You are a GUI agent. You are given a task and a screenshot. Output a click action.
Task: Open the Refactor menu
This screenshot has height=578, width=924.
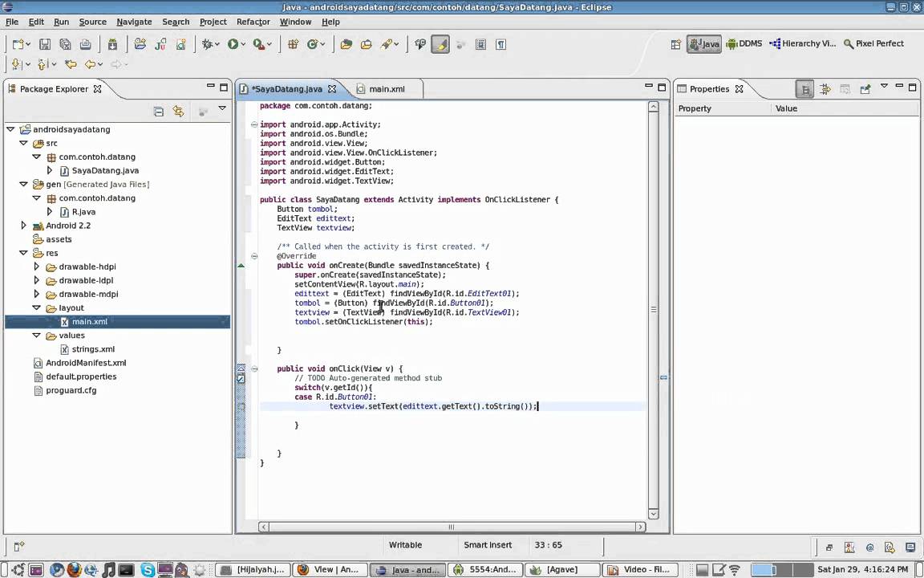point(253,22)
